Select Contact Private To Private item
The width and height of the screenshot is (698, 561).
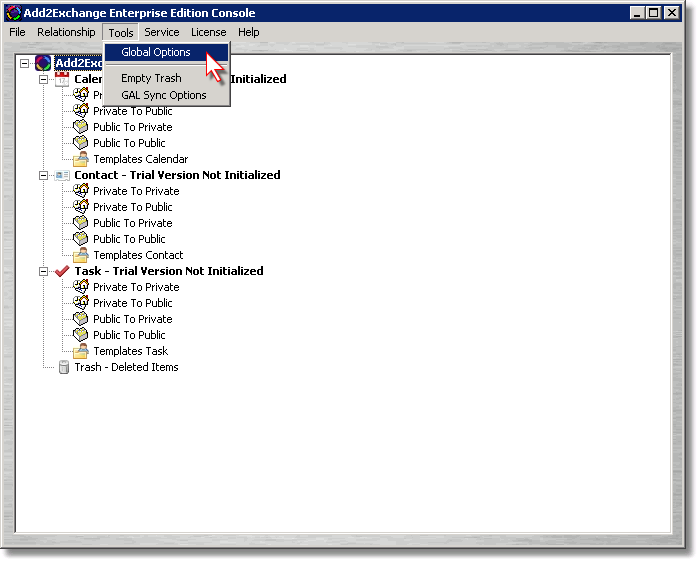pyautogui.click(x=136, y=191)
